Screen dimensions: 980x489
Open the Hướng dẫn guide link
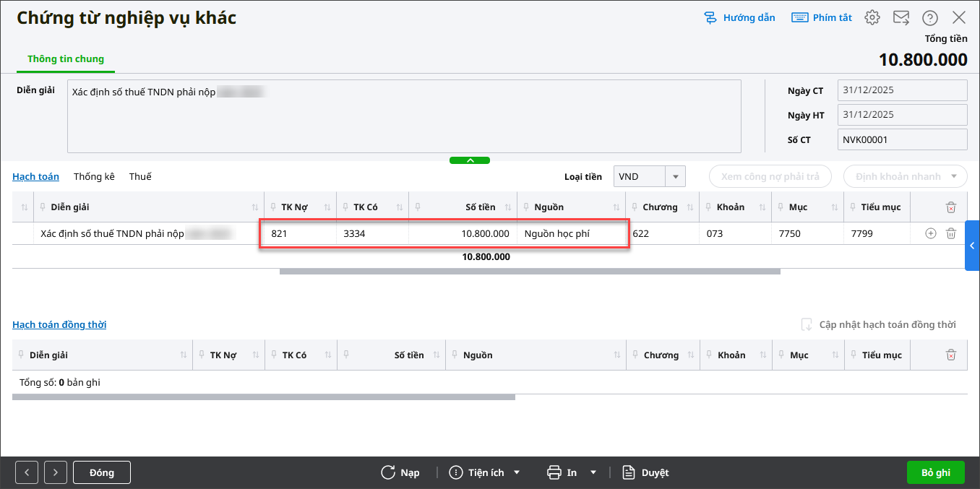pos(739,18)
